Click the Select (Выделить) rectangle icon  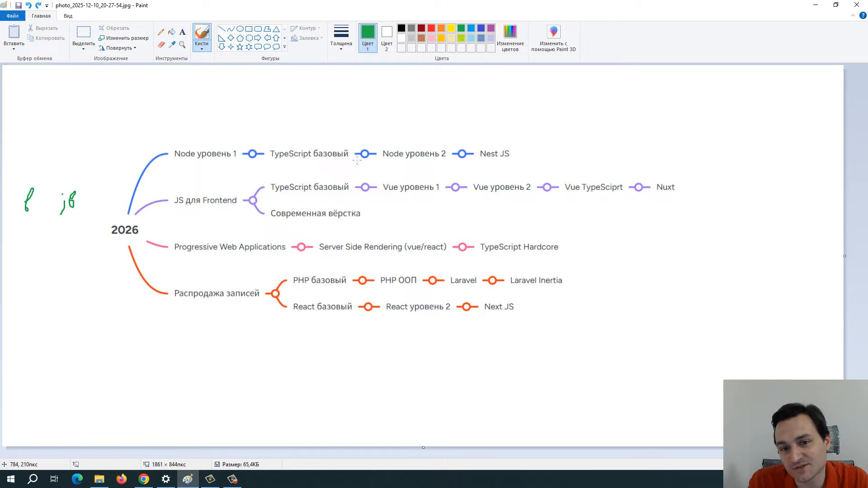[x=84, y=32]
